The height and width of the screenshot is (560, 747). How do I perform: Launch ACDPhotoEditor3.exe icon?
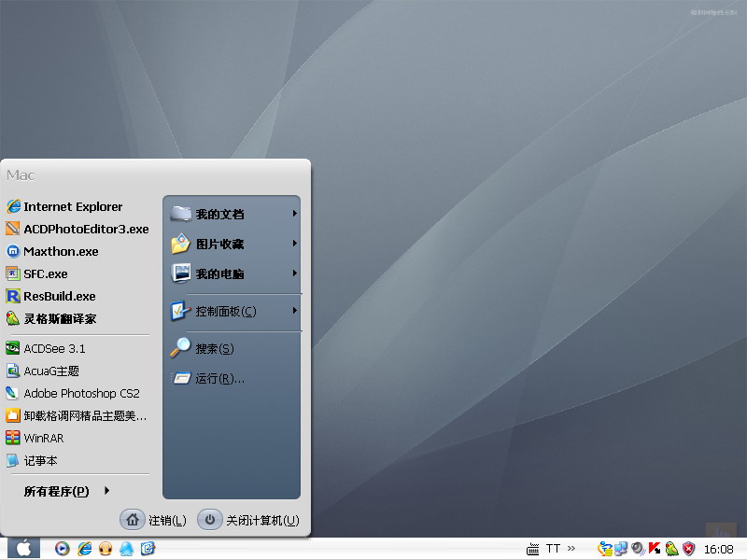[x=13, y=229]
